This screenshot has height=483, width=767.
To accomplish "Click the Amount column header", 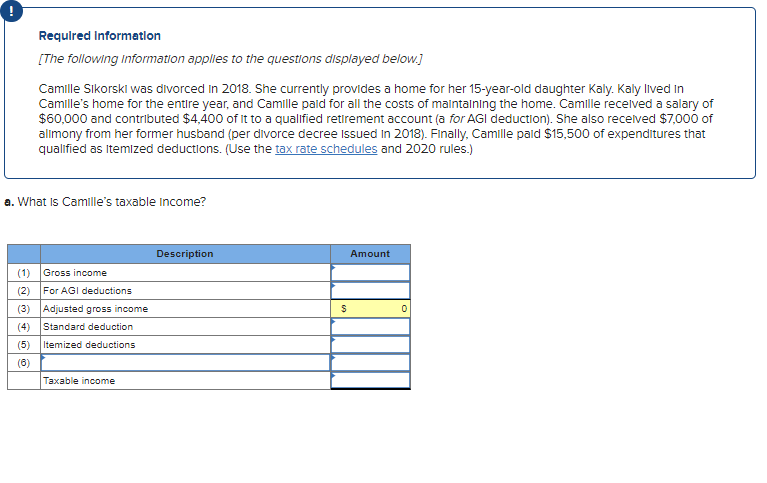I will (x=370, y=254).
